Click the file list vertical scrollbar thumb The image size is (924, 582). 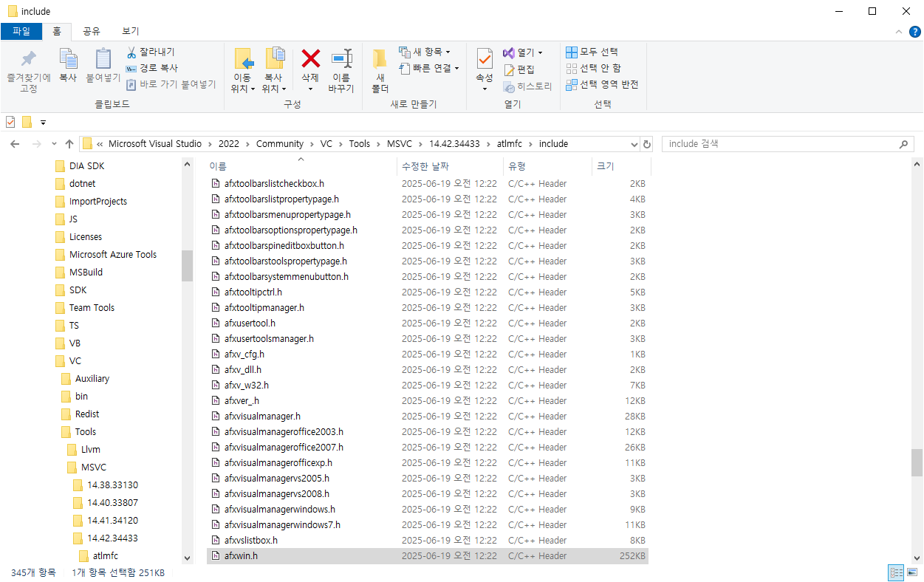917,463
